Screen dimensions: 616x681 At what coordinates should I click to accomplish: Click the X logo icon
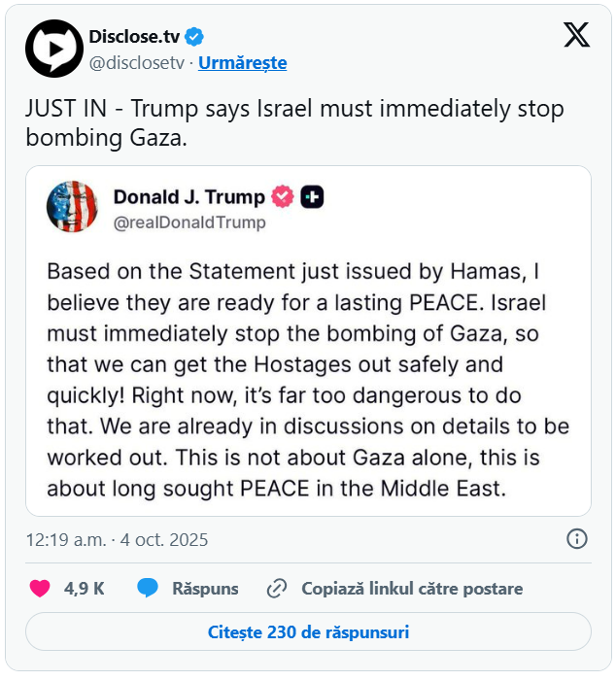[576, 36]
